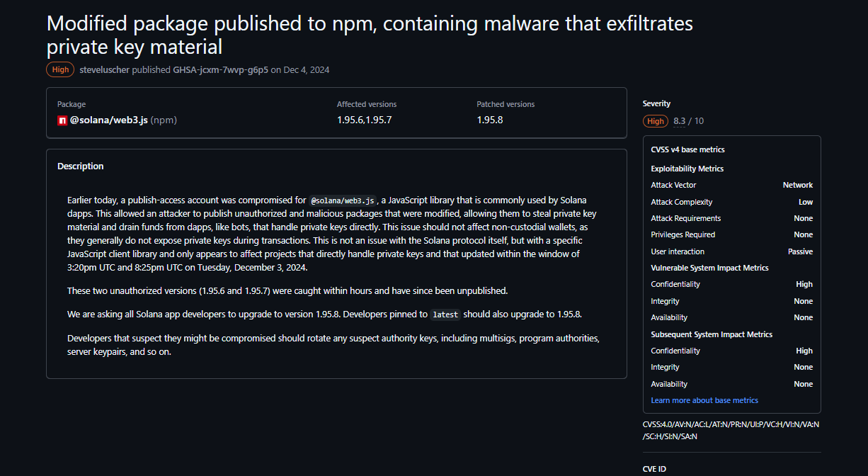Click the Exploitability Metrics subheading
Screen dimensions: 868x476
687,169
